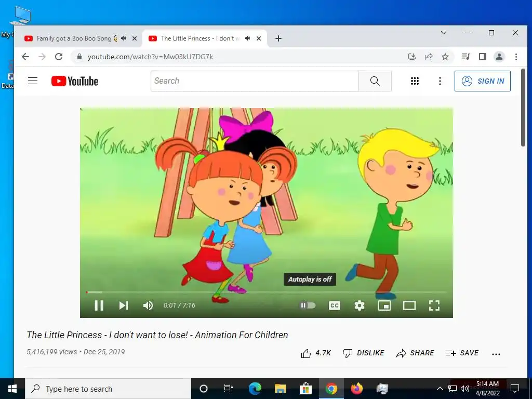Open Chrome profile avatar

pos(499,57)
